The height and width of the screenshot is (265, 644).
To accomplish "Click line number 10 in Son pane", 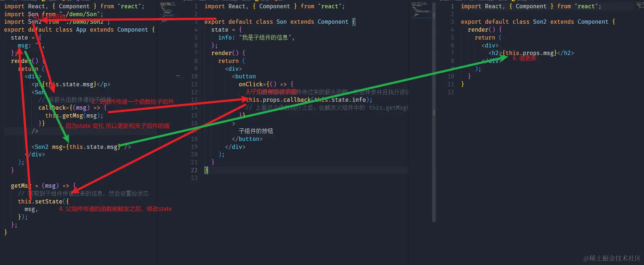I will [x=194, y=76].
